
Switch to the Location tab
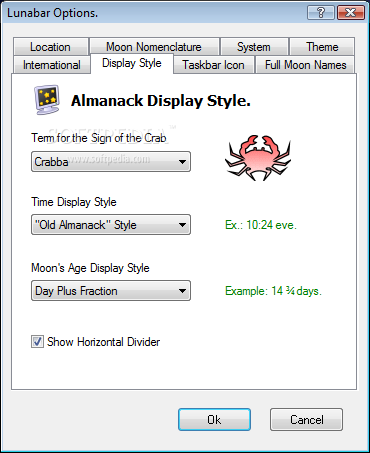tap(51, 47)
